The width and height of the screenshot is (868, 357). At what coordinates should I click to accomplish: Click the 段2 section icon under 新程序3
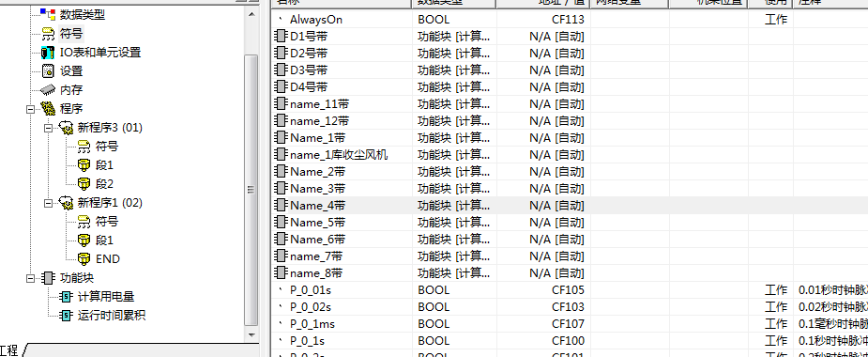tap(84, 184)
